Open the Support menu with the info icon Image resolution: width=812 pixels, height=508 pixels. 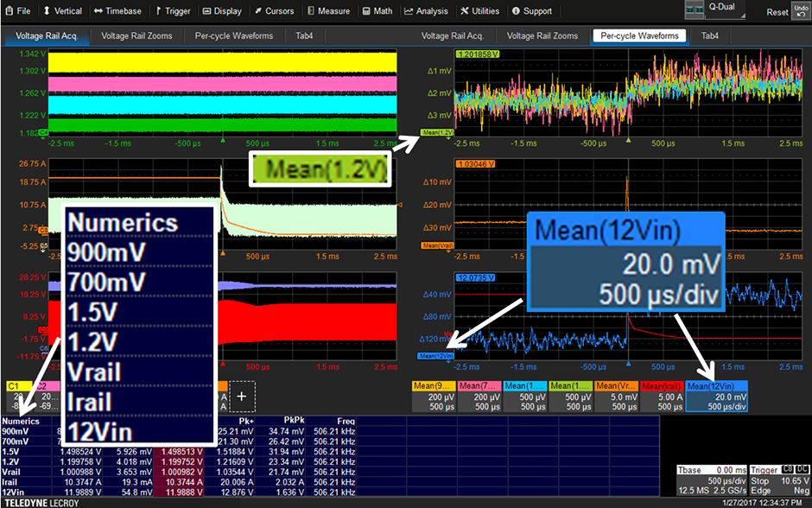531,11
